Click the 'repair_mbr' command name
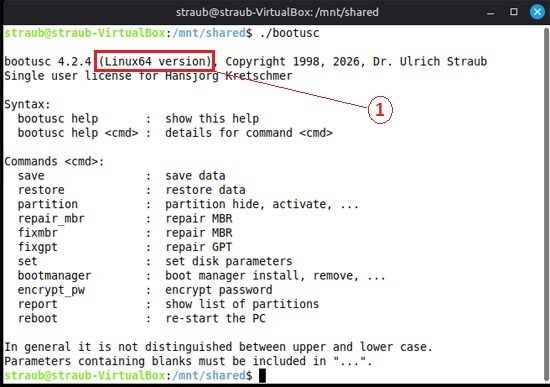The width and height of the screenshot is (550, 387). coord(51,219)
